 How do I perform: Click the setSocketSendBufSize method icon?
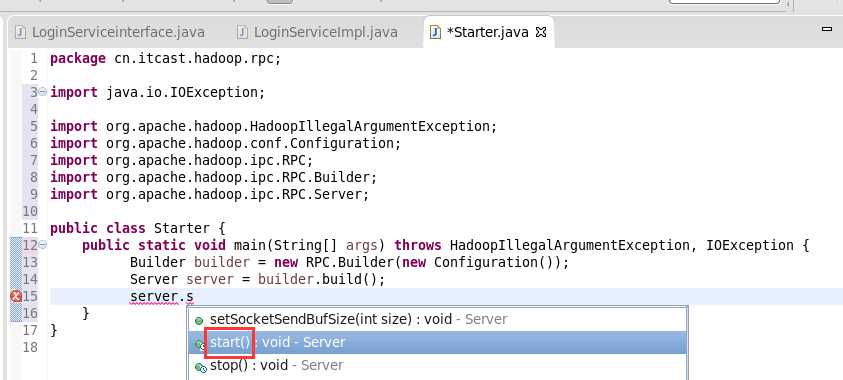point(199,321)
